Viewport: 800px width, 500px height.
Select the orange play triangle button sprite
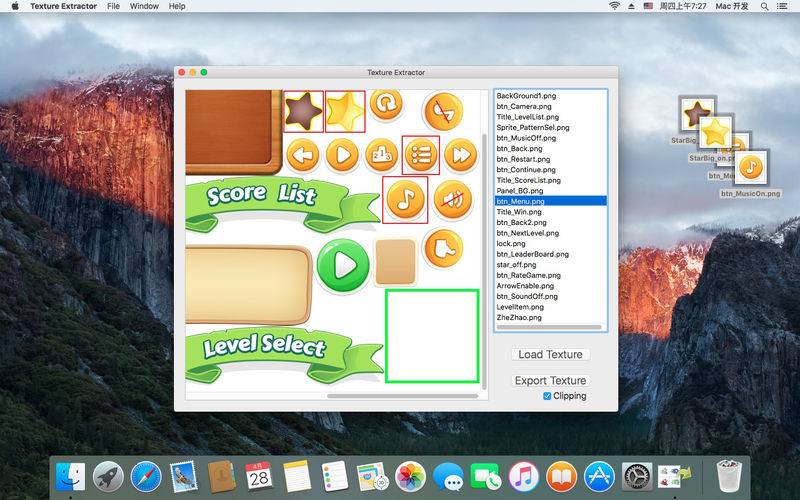tap(342, 155)
